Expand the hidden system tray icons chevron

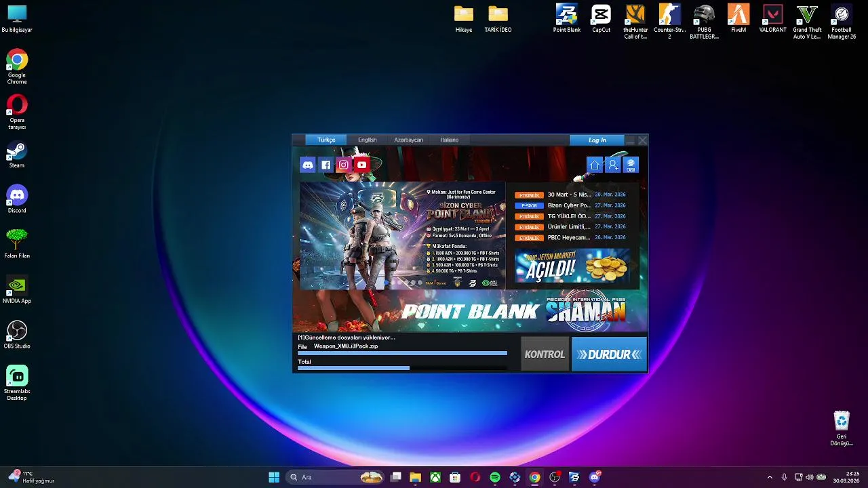coord(769,477)
